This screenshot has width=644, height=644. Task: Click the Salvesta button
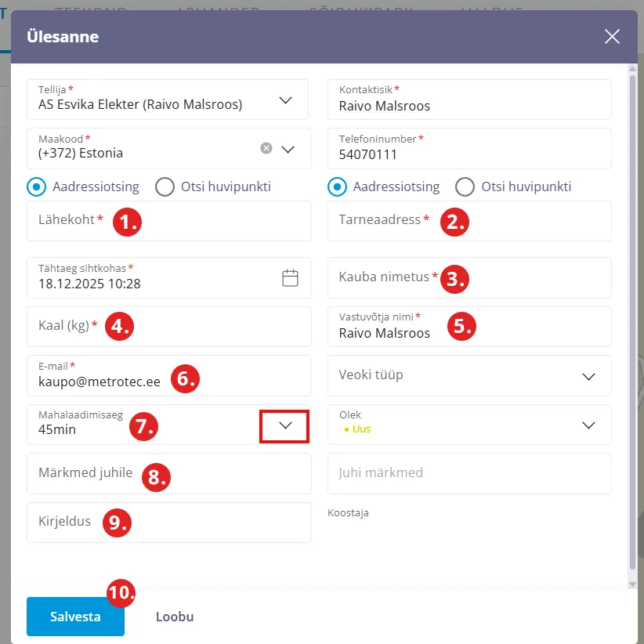pyautogui.click(x=75, y=617)
